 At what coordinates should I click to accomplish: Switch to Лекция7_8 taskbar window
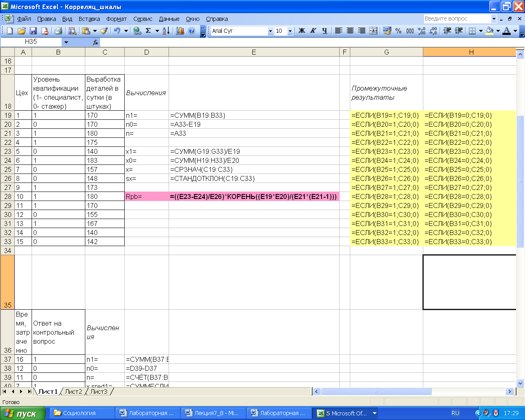click(212, 413)
